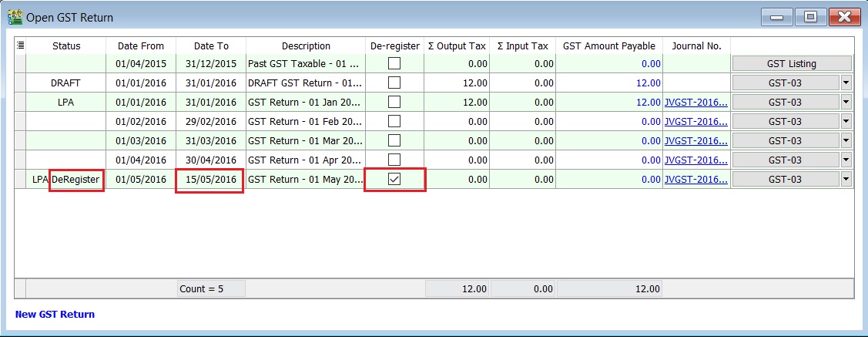
Task: Uncheck De-register checkbox for 15/05/2016 row
Action: coord(394,180)
